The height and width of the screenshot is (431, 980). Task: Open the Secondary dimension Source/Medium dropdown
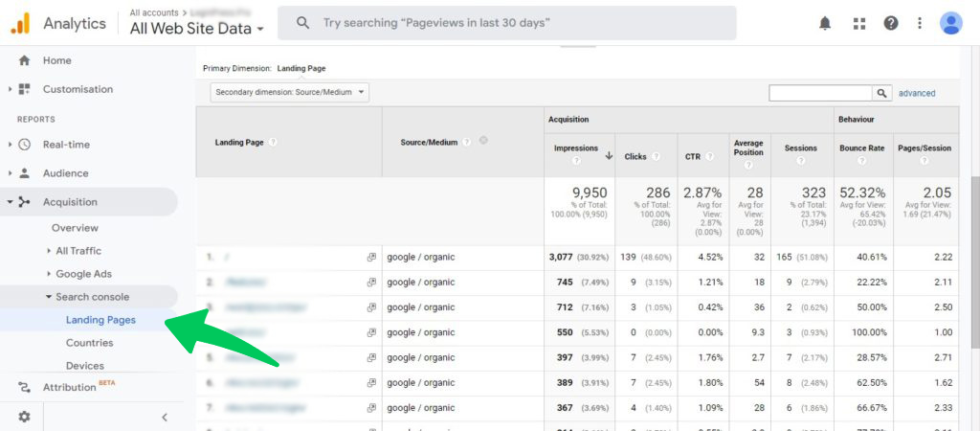click(290, 93)
